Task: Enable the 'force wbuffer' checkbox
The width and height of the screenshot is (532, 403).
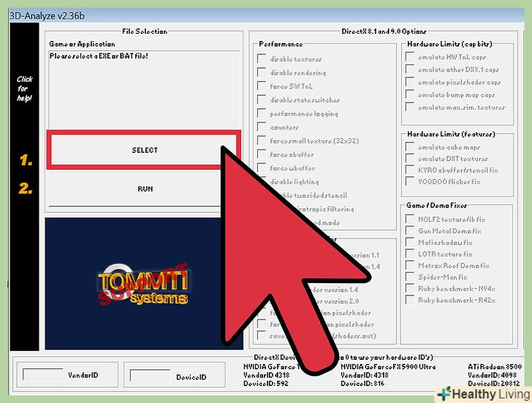Action: [262, 167]
